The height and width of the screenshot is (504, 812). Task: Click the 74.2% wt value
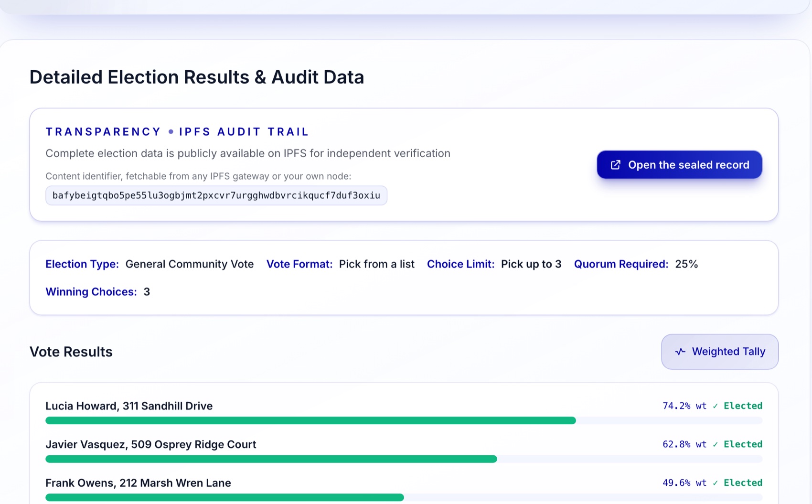pyautogui.click(x=684, y=406)
